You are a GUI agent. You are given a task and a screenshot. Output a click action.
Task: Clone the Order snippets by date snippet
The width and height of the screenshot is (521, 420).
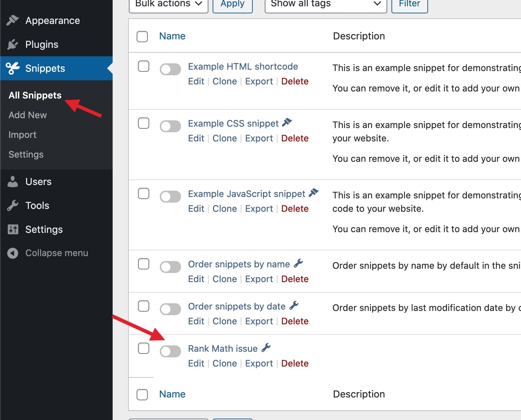point(225,321)
